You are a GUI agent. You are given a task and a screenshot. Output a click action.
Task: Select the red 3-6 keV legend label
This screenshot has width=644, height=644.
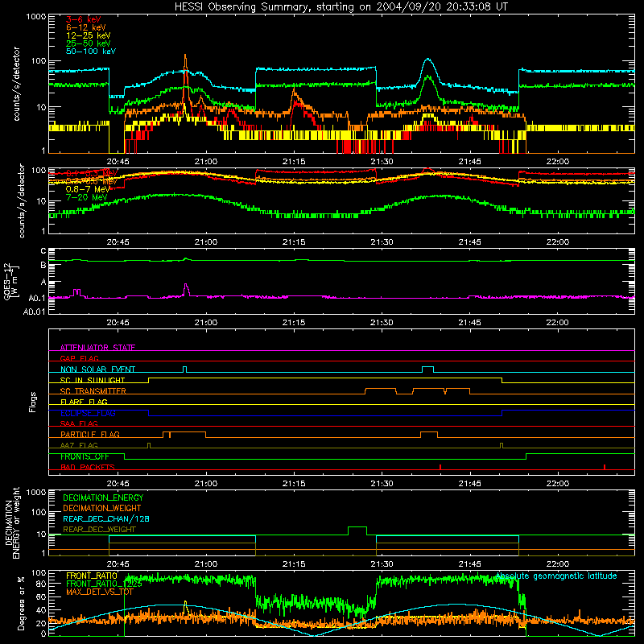click(x=83, y=19)
